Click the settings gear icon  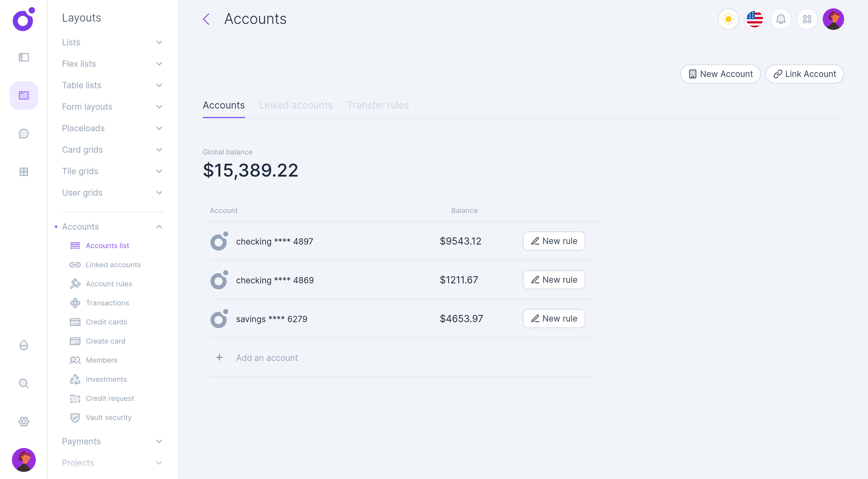coord(24,422)
